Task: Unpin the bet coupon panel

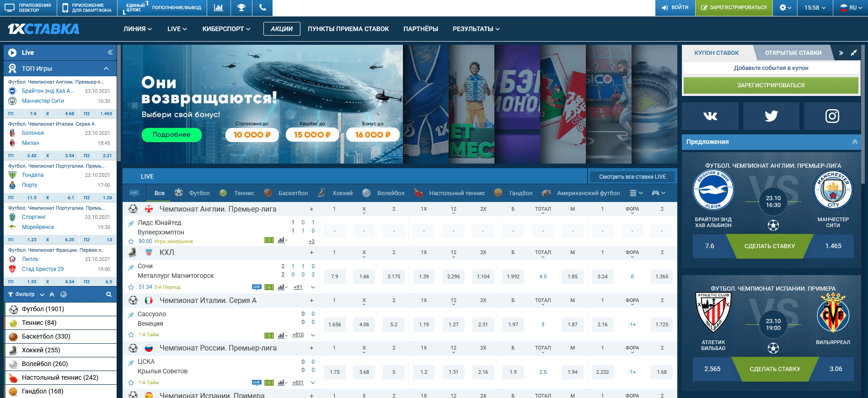Action: 853,53
